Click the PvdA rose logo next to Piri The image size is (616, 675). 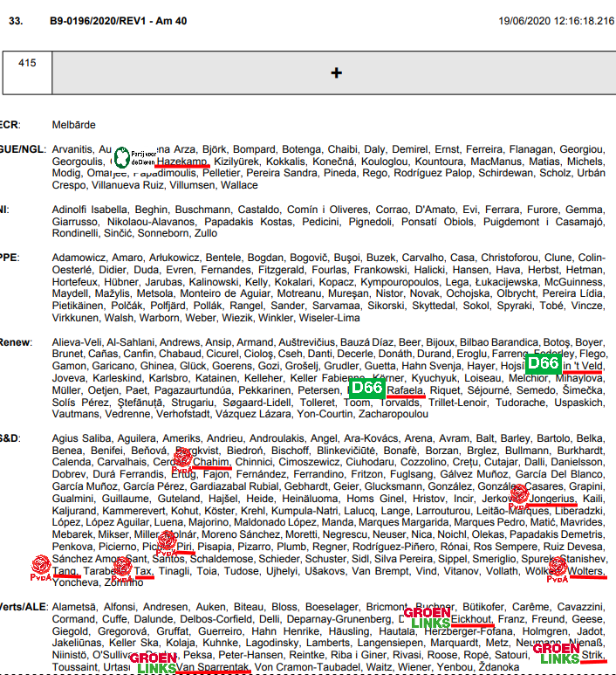pos(167,544)
